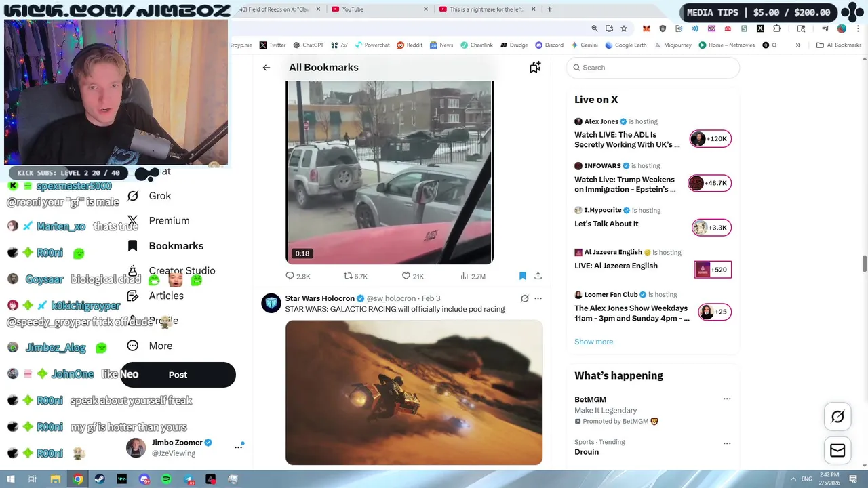The height and width of the screenshot is (488, 868).
Task: Expand the More menu in sidebar
Action: (151, 346)
